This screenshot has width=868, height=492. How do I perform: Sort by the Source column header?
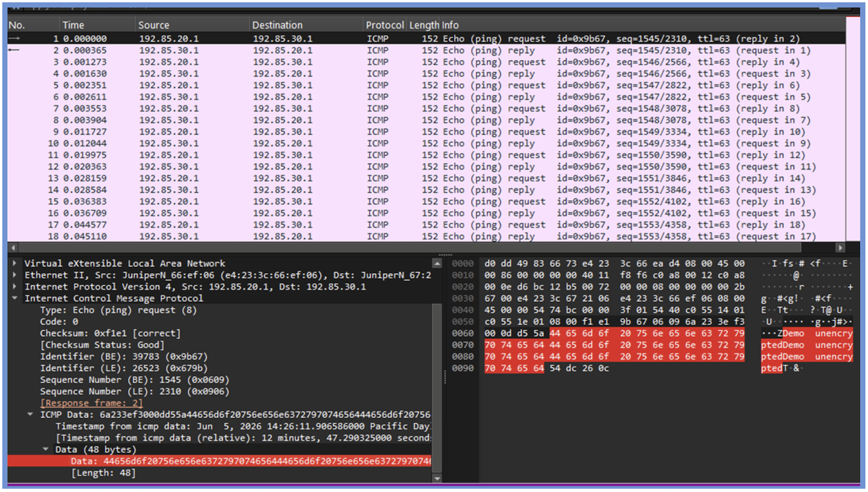pos(192,25)
